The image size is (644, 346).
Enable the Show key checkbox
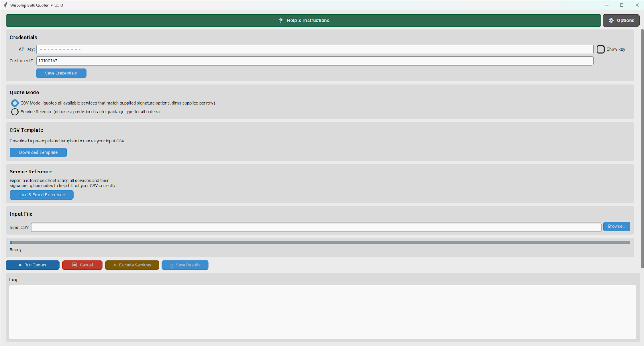pos(601,49)
